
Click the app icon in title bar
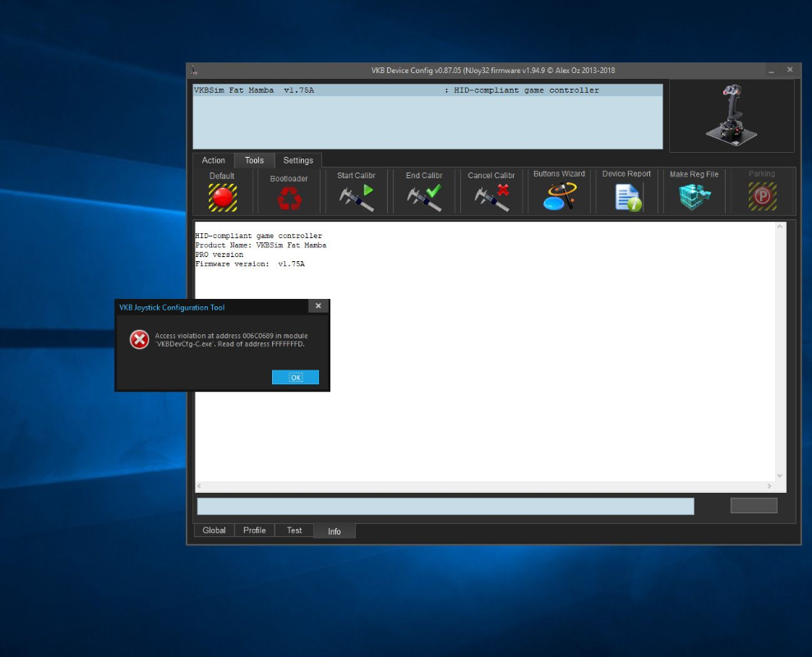pos(194,71)
